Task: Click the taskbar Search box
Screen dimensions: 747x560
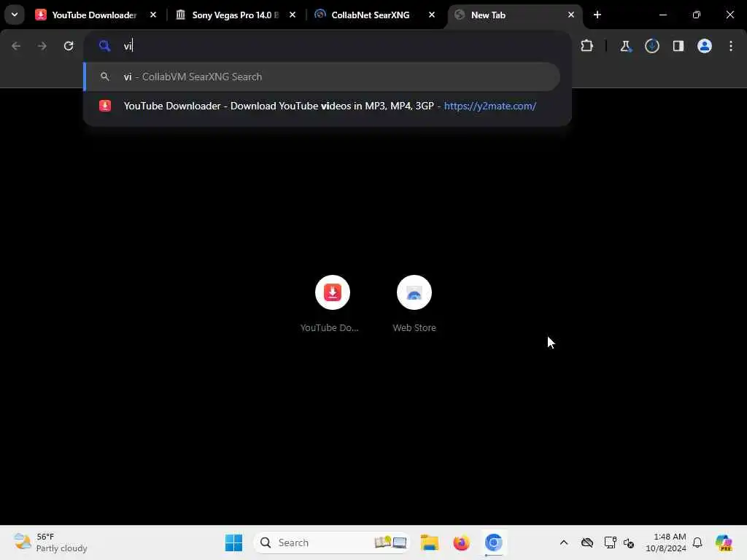Action: click(332, 542)
